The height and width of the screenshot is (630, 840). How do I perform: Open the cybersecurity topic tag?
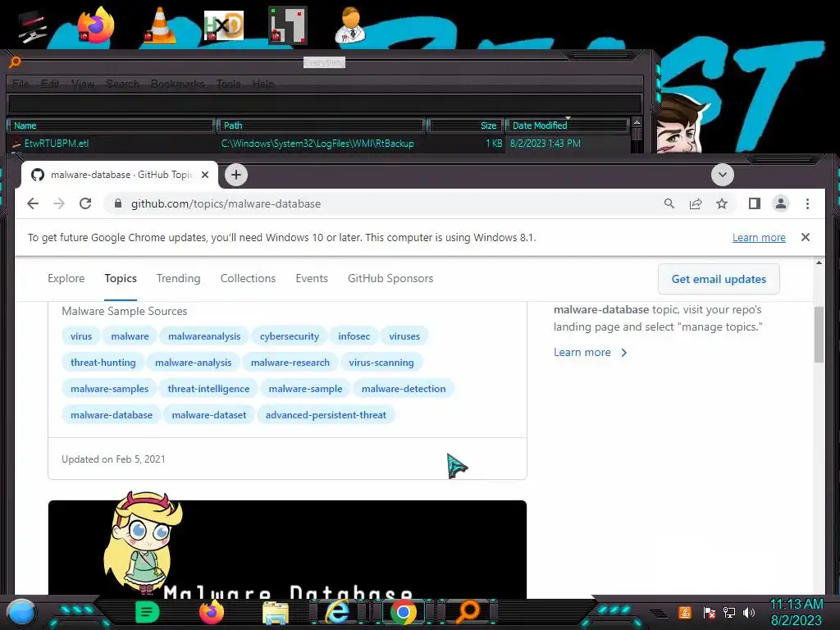pyautogui.click(x=290, y=336)
